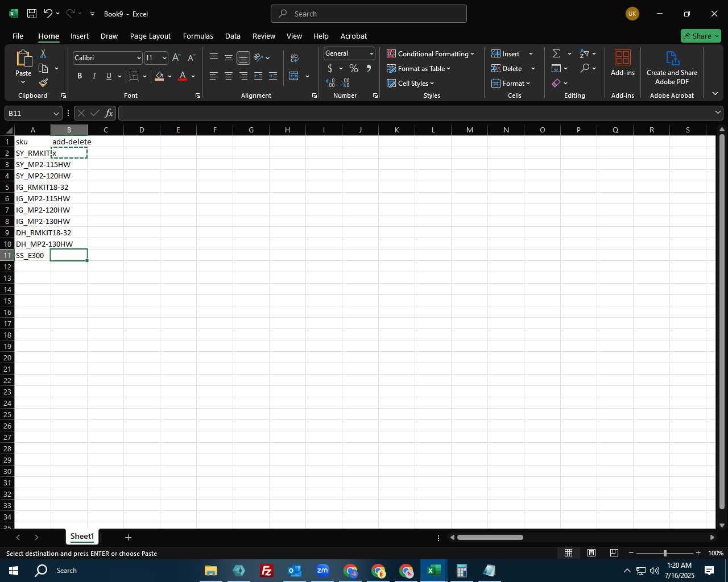Image resolution: width=728 pixels, height=582 pixels.
Task: Click the Clear eraser icon
Action: (556, 83)
